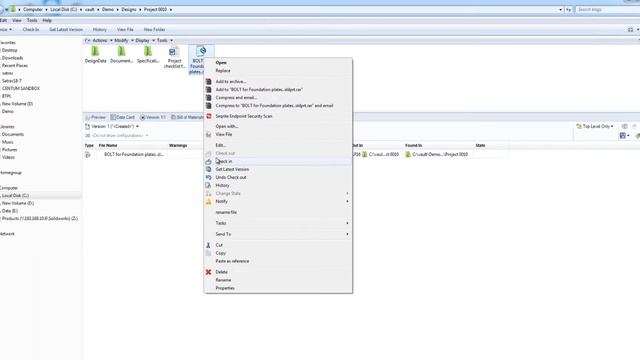This screenshot has height=360, width=640.
Task: Click Get Latest Version in context menu
Action: click(232, 169)
